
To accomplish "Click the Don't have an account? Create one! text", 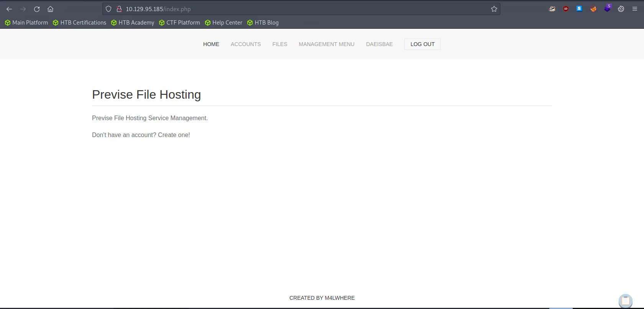I will point(141,135).
